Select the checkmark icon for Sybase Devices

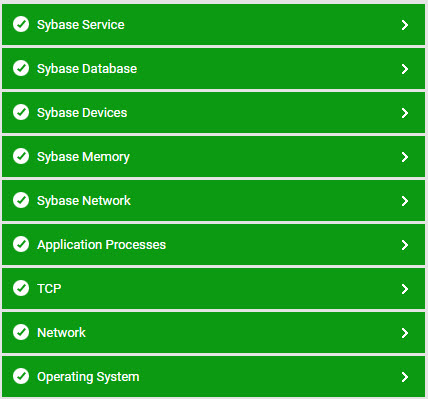coord(21,113)
